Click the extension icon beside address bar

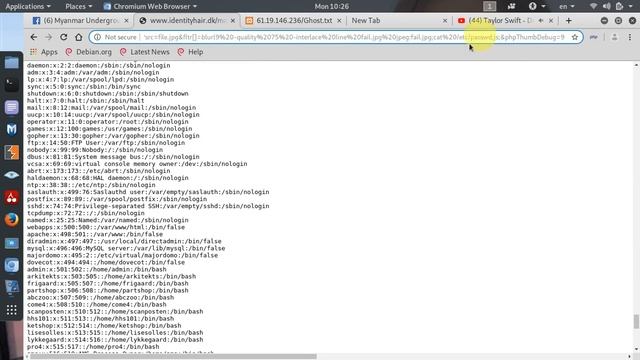pyautogui.click(x=594, y=37)
